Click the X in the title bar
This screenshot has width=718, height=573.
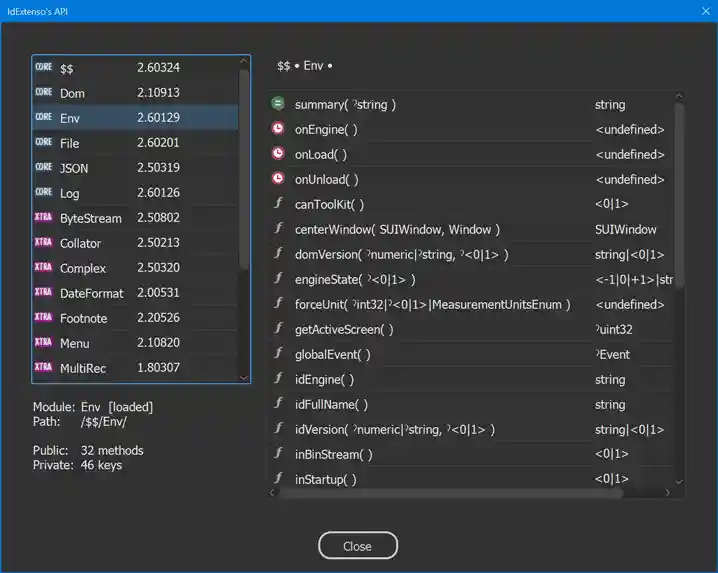pos(706,11)
